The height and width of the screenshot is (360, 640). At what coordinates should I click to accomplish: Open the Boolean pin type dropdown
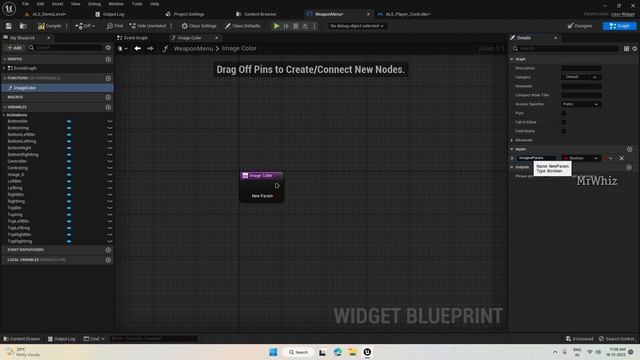[x=580, y=158]
